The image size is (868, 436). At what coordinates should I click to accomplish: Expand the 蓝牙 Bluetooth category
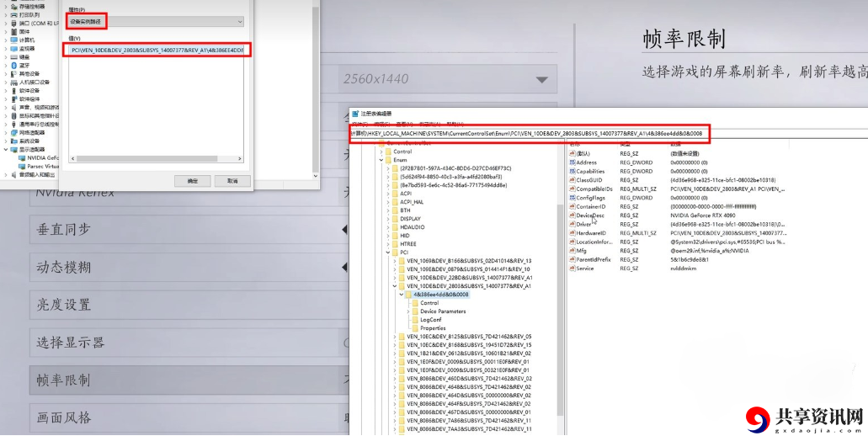coord(6,66)
